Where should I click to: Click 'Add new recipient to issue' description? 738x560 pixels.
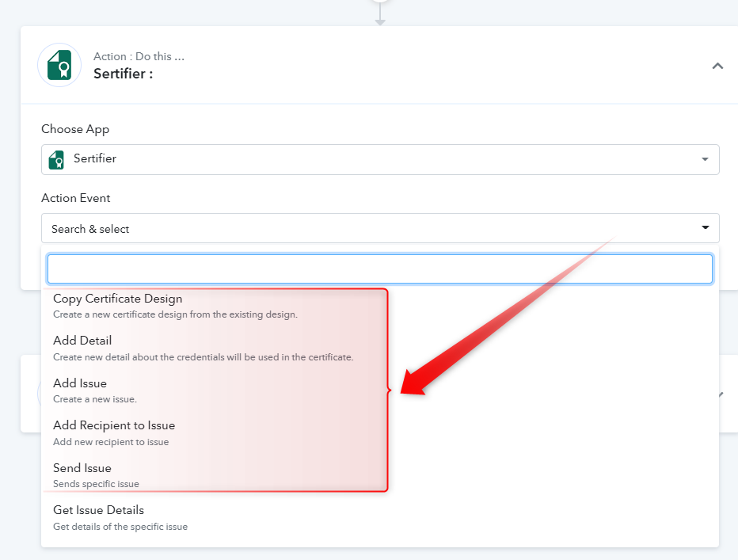[x=111, y=442]
